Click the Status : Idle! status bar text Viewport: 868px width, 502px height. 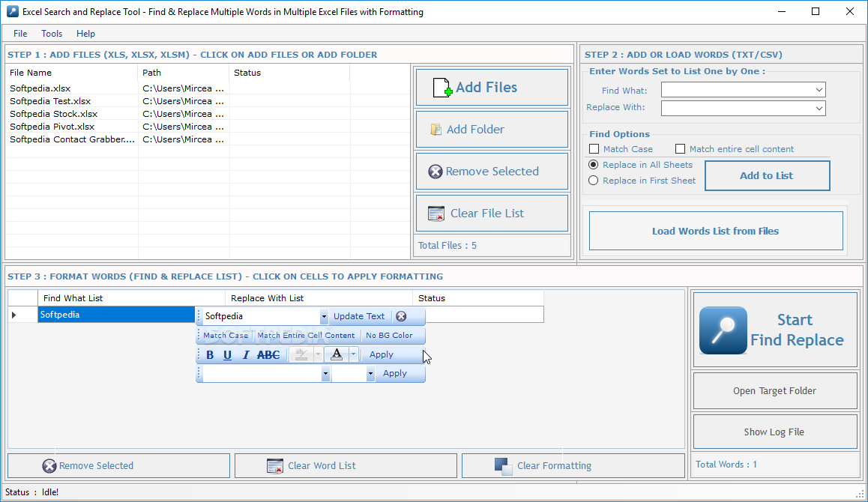coord(31,492)
